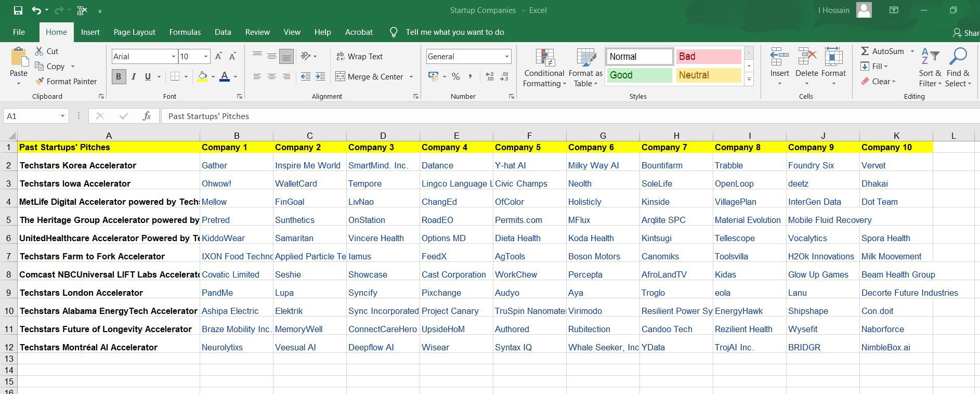The height and width of the screenshot is (394, 980).
Task: Open the Arial font name dropdown
Action: pos(174,56)
